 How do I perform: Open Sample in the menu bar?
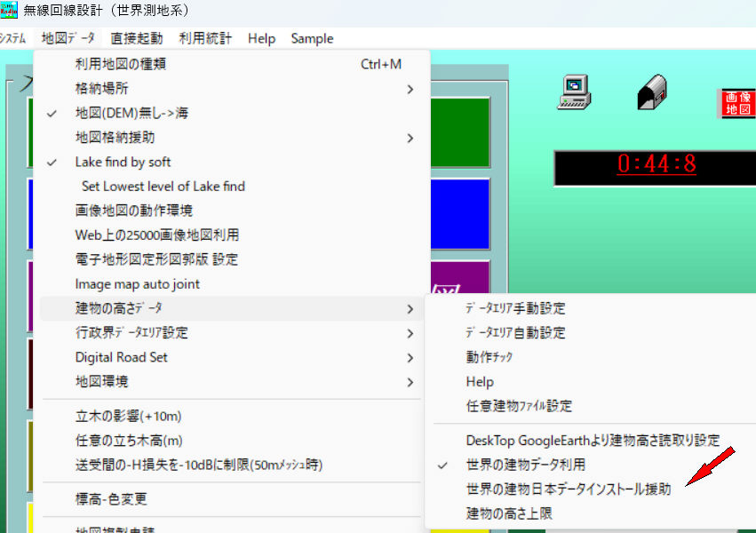(x=312, y=38)
